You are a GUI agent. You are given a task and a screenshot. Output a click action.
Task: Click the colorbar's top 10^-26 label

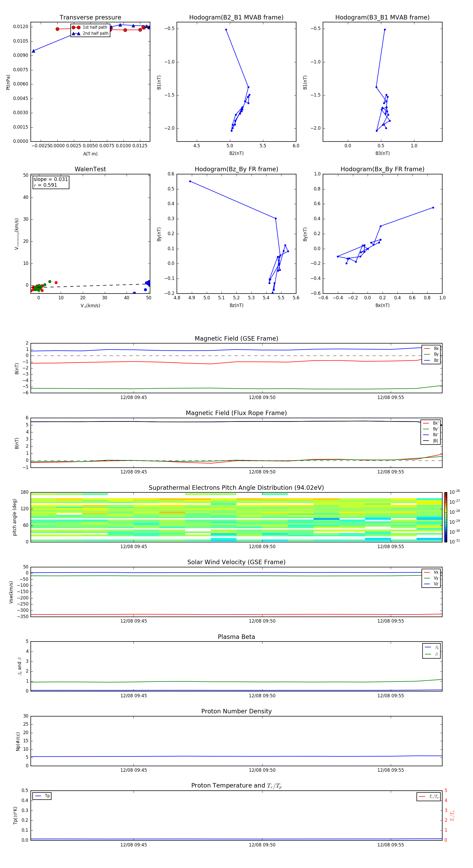(x=455, y=492)
